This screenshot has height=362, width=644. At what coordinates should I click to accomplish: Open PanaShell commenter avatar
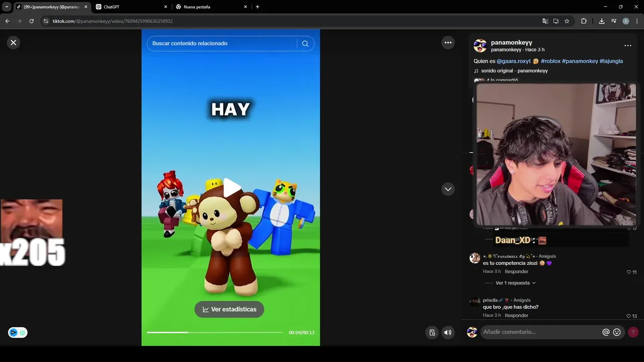pos(474,258)
